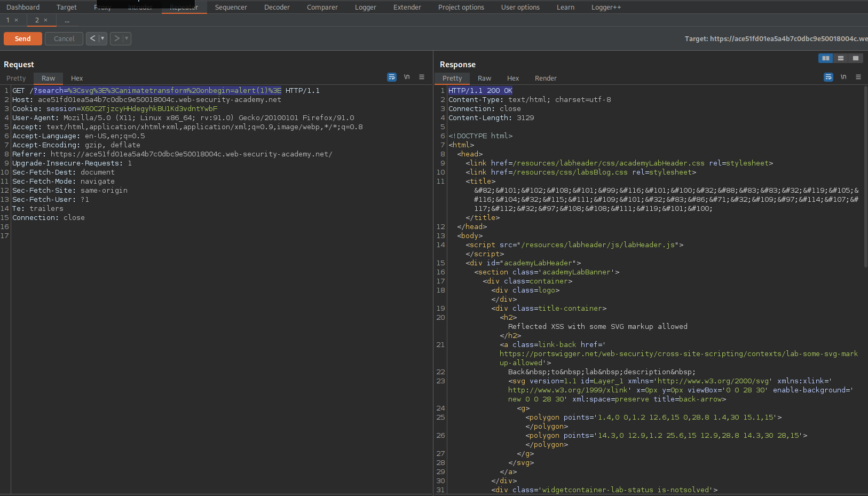The image size is (868, 496).
Task: Click the 'Te: trailers' request header line
Action: pos(38,209)
